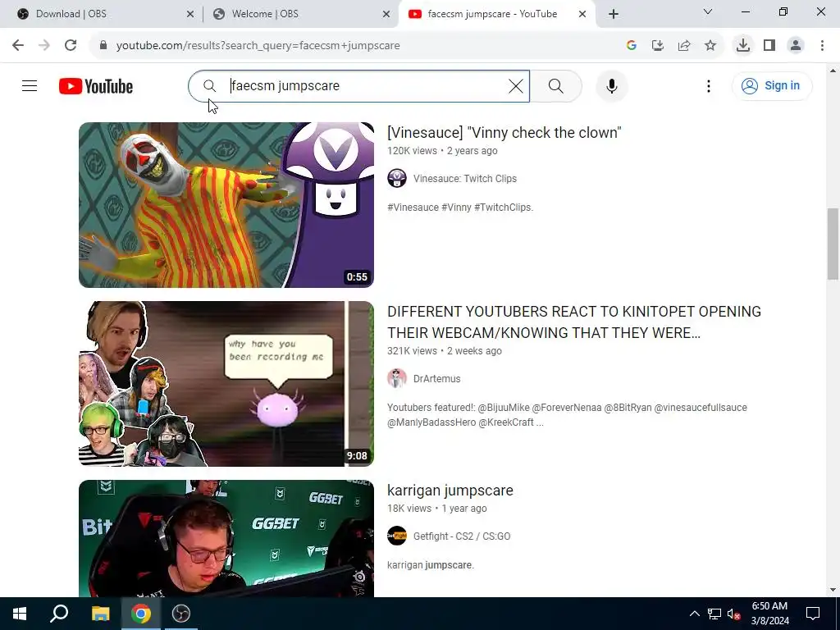Image resolution: width=840 pixels, height=630 pixels.
Task: Toggle Chrome side panel
Action: [x=769, y=46]
